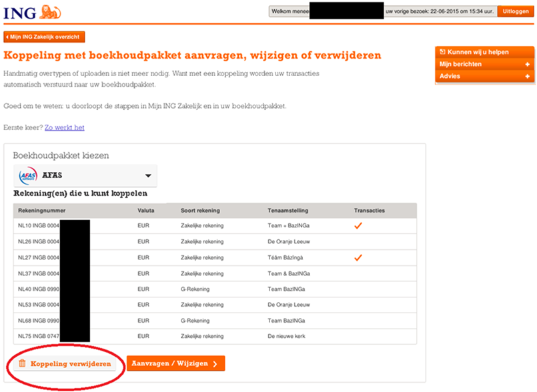Expand Advies with plus icon
Viewport: 537px width, 392px height.
coord(528,77)
